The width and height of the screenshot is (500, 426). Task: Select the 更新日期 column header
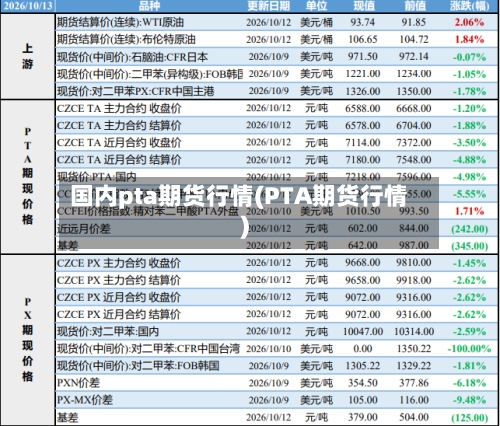point(269,6)
